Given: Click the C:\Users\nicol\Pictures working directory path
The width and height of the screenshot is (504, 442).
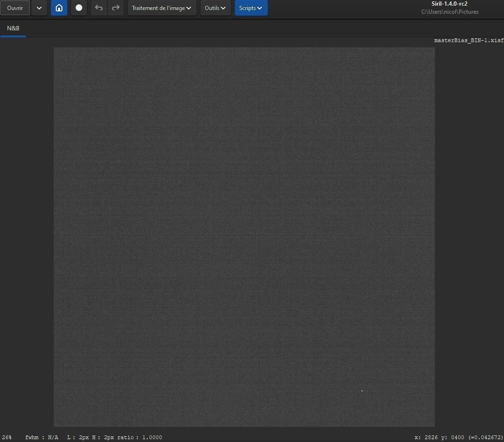Looking at the screenshot, I should [450, 12].
